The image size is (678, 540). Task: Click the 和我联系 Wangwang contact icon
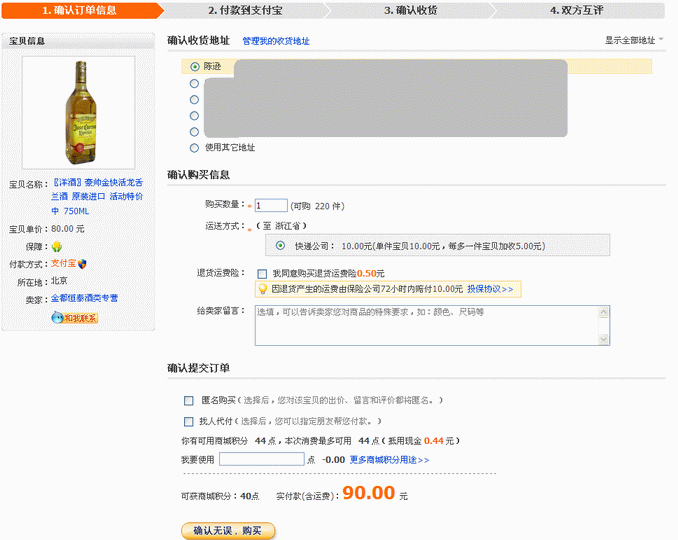tap(74, 318)
